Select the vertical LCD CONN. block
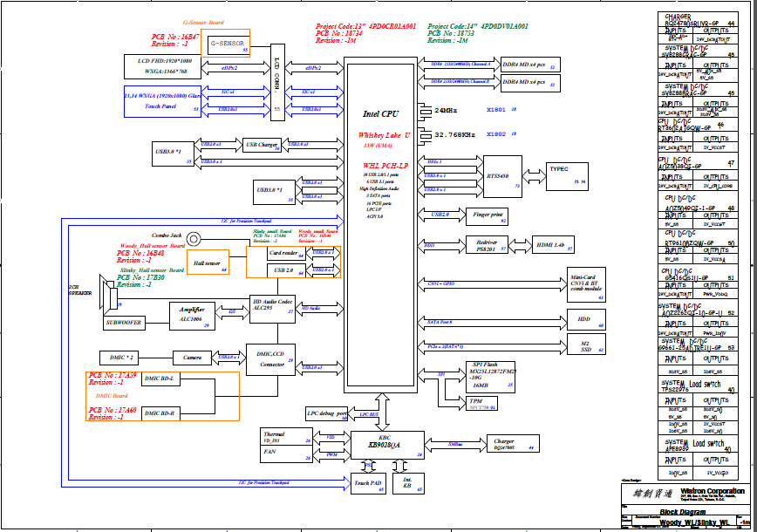This screenshot has width=757, height=532. [x=277, y=82]
